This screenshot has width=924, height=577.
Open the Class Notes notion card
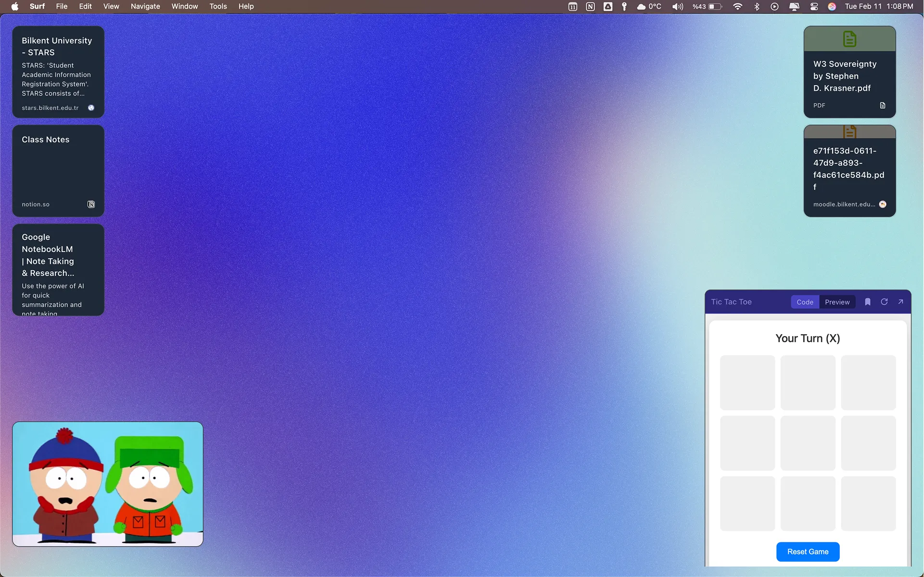58,171
